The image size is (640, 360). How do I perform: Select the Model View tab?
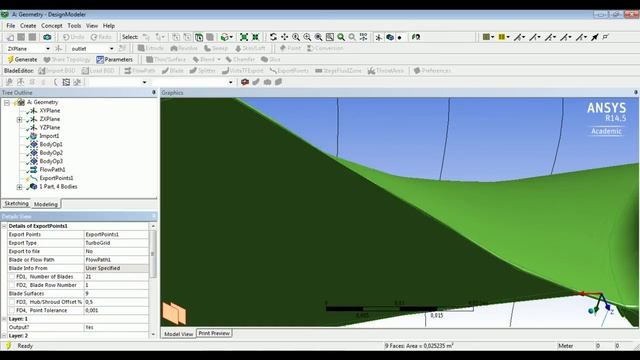[178, 334]
